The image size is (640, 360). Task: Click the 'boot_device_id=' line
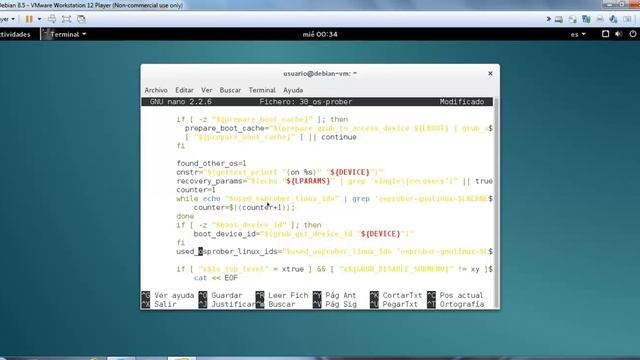[x=304, y=234]
